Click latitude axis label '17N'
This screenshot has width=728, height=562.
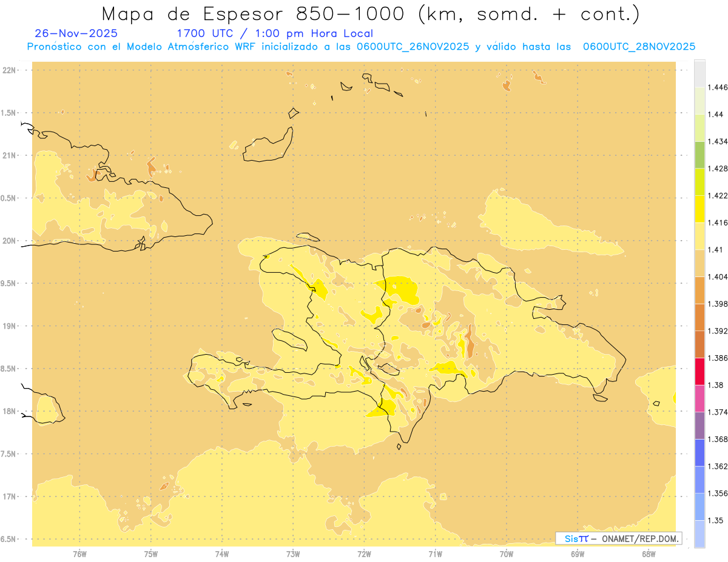point(10,497)
